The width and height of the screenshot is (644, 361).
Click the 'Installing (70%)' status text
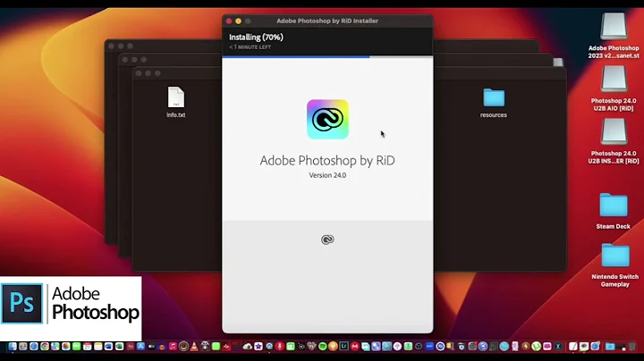pyautogui.click(x=256, y=37)
